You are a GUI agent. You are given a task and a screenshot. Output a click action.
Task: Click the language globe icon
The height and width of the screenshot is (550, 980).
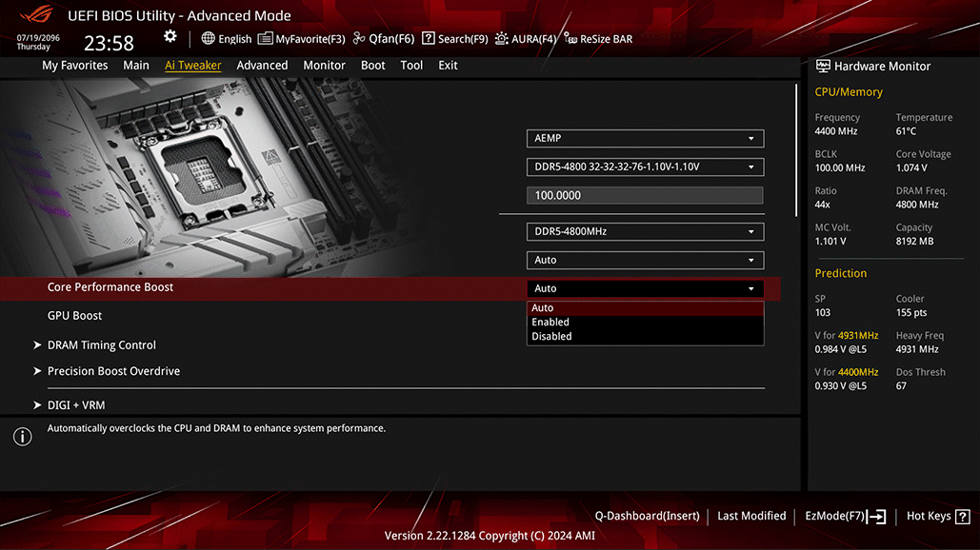click(209, 39)
